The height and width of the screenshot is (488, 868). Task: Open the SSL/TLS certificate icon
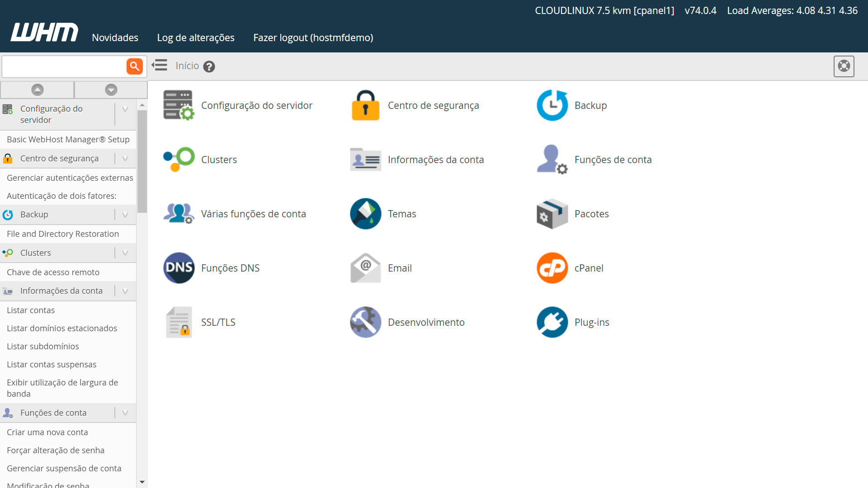[179, 322]
